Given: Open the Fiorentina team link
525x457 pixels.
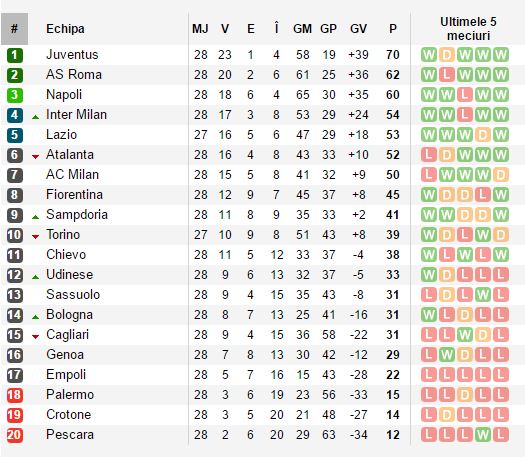Looking at the screenshot, I should [74, 195].
